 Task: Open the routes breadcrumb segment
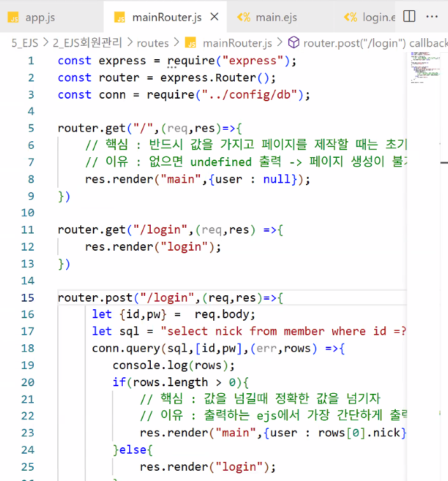(153, 43)
